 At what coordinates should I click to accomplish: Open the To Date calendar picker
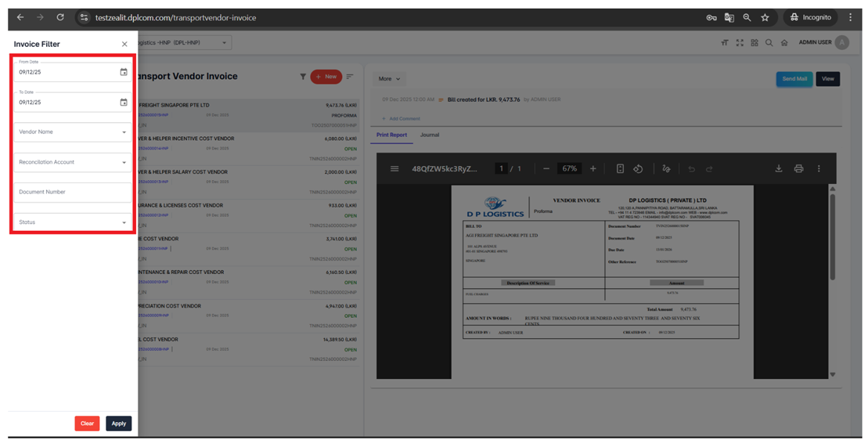pyautogui.click(x=123, y=103)
